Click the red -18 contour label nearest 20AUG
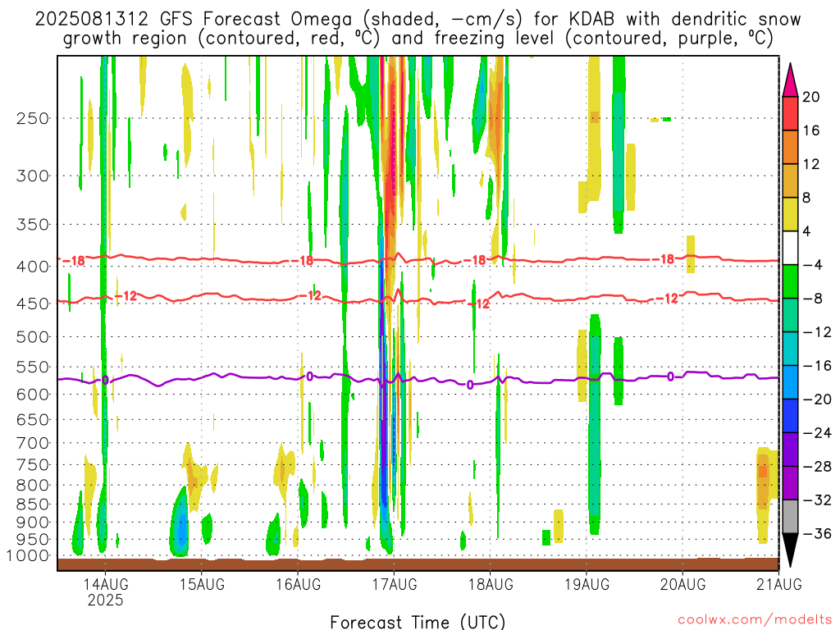The width and height of the screenshot is (840, 630). [664, 259]
